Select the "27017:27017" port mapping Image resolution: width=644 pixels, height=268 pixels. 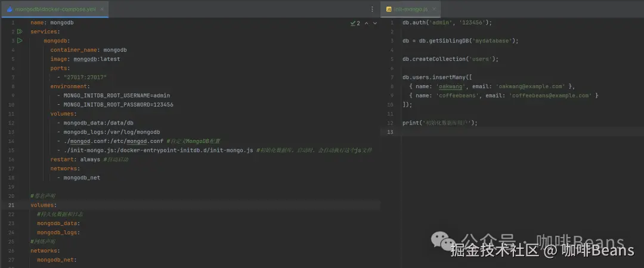[x=85, y=77]
